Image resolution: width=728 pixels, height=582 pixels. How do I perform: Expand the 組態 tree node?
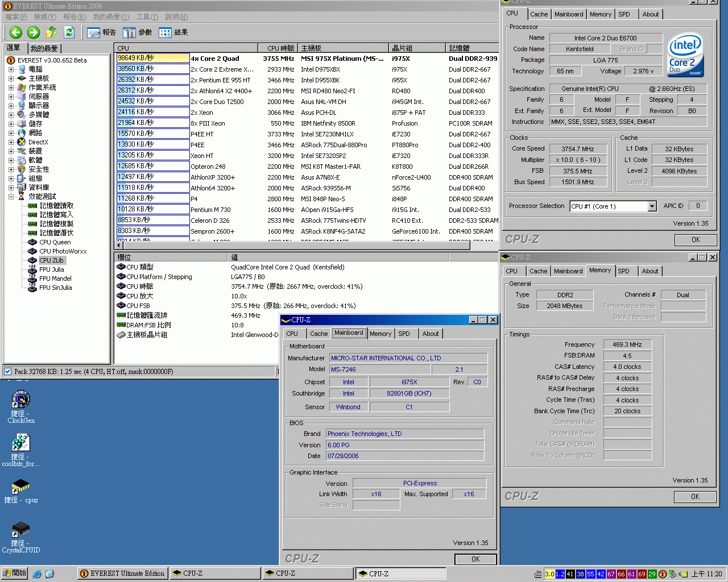[x=11, y=178]
